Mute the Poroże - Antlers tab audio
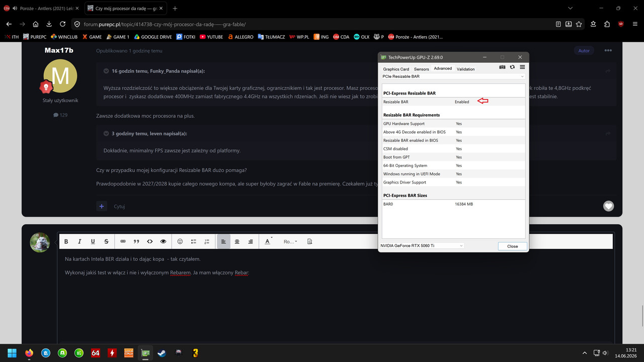Viewport: 644px width, 362px height. [14, 9]
